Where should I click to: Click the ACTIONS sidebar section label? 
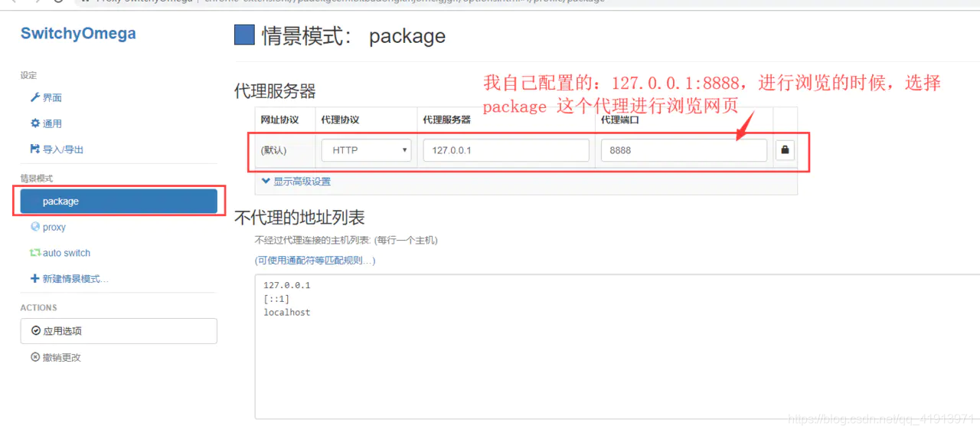[38, 307]
